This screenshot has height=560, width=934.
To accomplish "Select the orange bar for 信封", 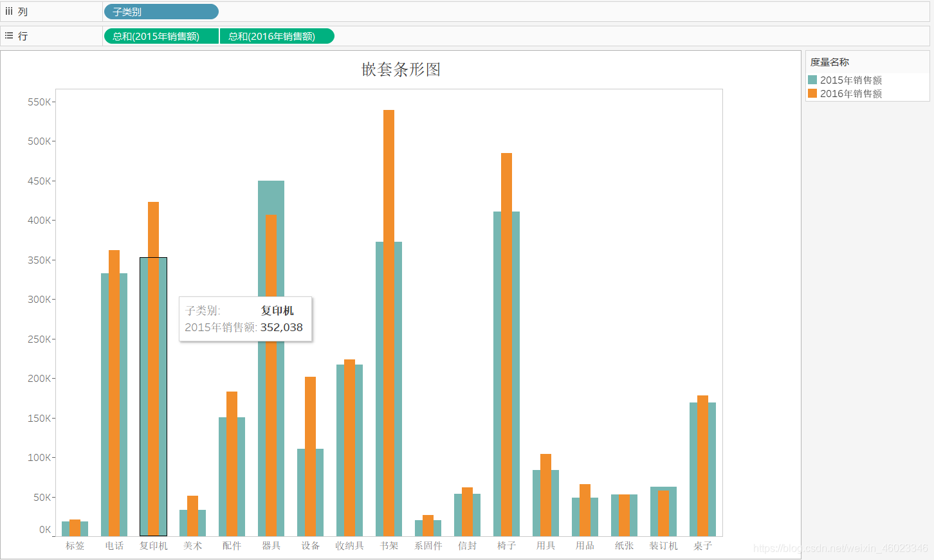I will (467, 511).
